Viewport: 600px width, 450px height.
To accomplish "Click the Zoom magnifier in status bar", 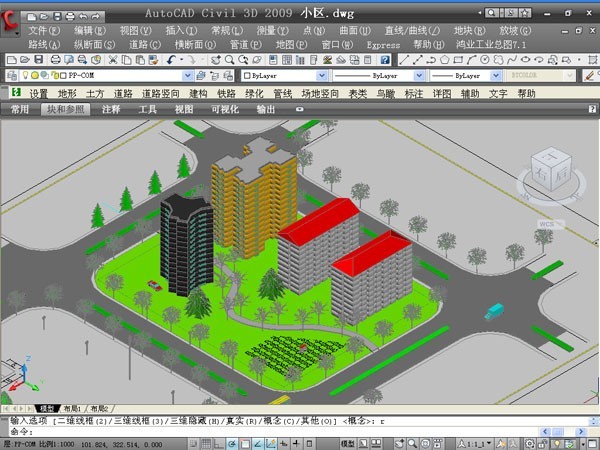I will (x=412, y=444).
